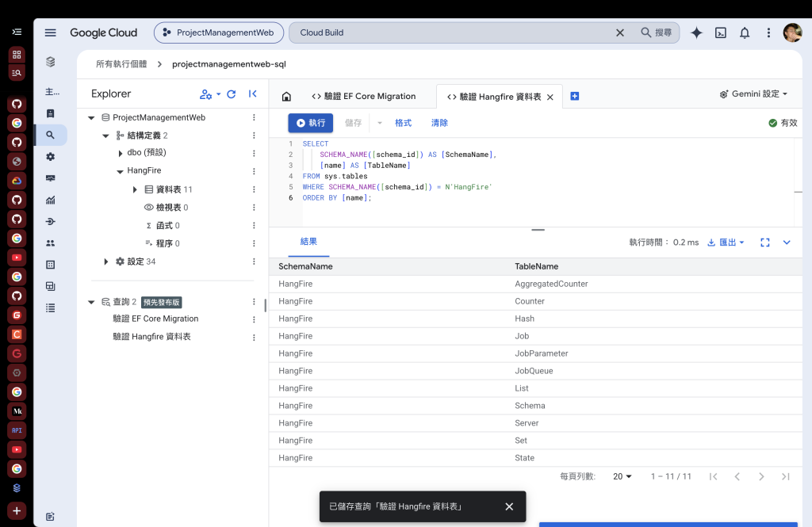Collapse the 查詢 2 section
This screenshot has height=527, width=812.
pyautogui.click(x=91, y=302)
